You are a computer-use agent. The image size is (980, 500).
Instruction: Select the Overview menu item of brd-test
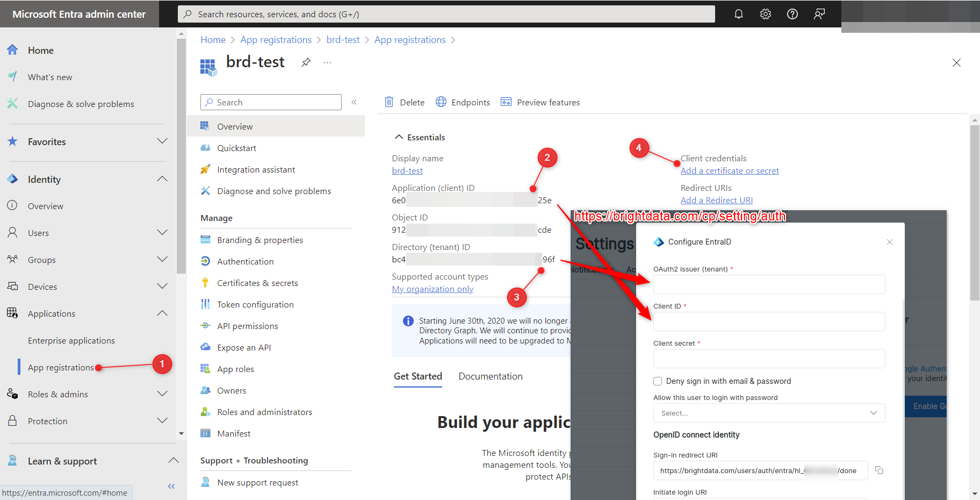tap(276, 126)
